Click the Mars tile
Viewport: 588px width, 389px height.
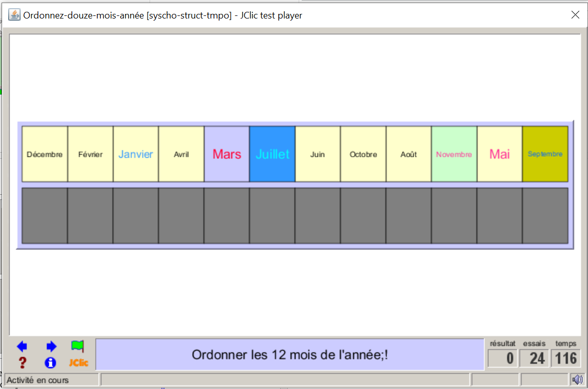point(227,154)
